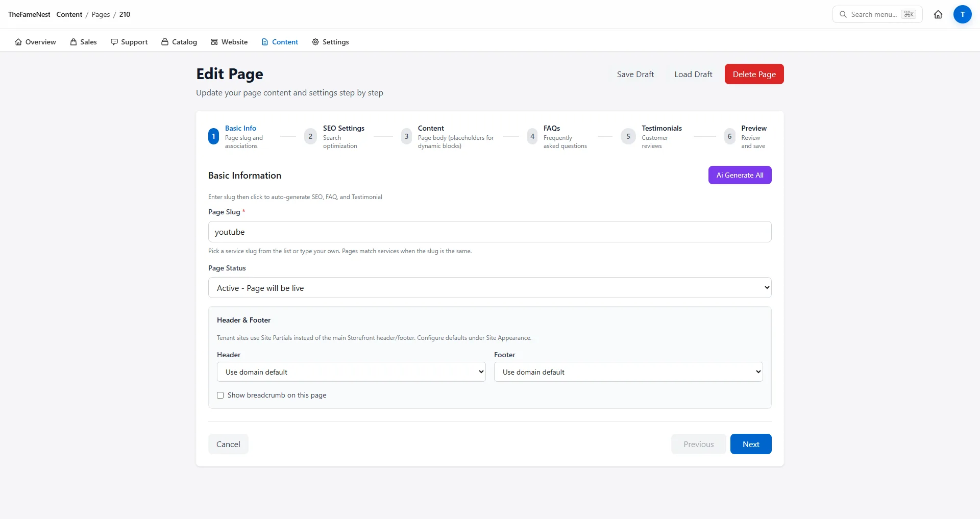Open the Sales menu
Screen dimensions: 980x519
pyautogui.click(x=83, y=42)
